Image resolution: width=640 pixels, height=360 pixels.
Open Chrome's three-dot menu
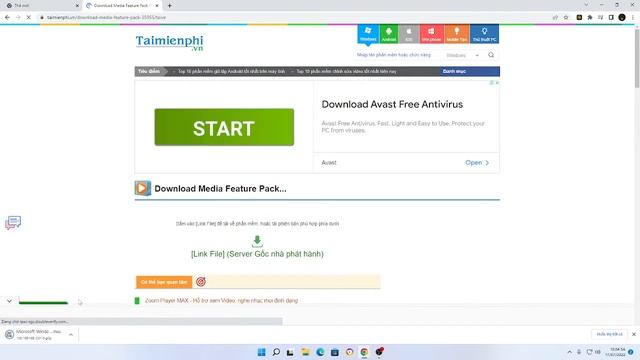pyautogui.click(x=633, y=17)
